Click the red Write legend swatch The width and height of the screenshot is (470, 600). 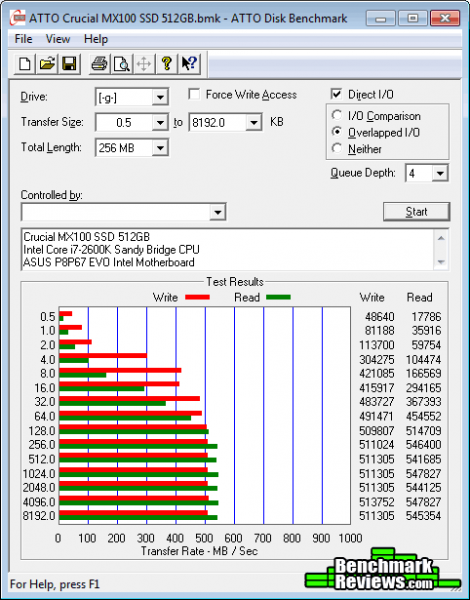pyautogui.click(x=197, y=297)
